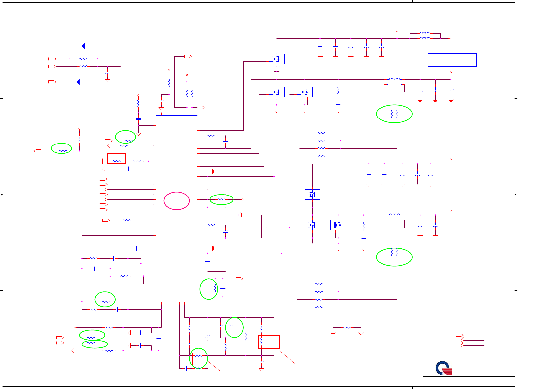Select the lower diode on the third input port
The width and height of the screenshot is (555, 392).
[78, 82]
